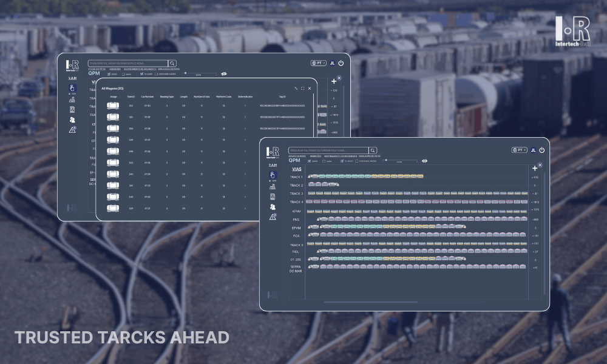This screenshot has height=364, width=607.
Task: Open the users icon in front window sidebar
Action: pyautogui.click(x=273, y=207)
